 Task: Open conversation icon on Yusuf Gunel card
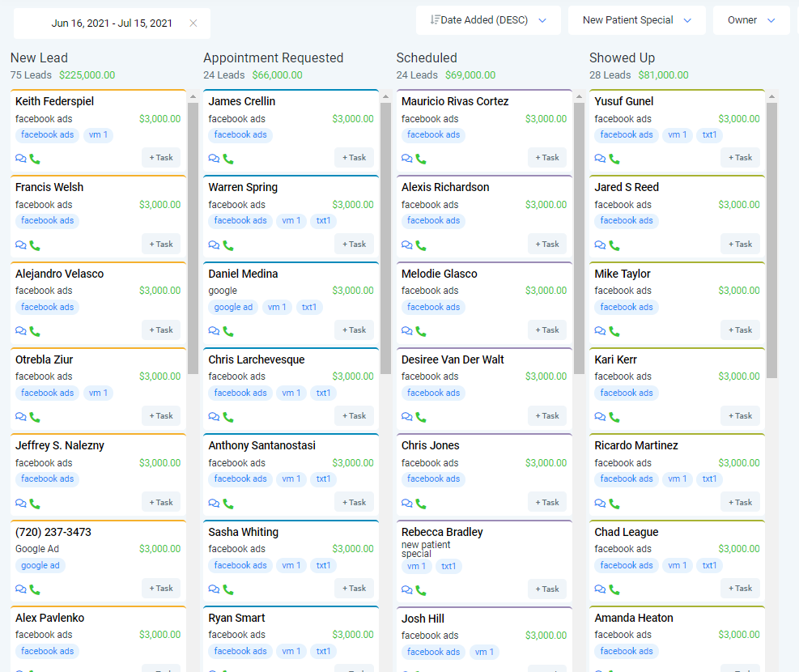pos(601,159)
